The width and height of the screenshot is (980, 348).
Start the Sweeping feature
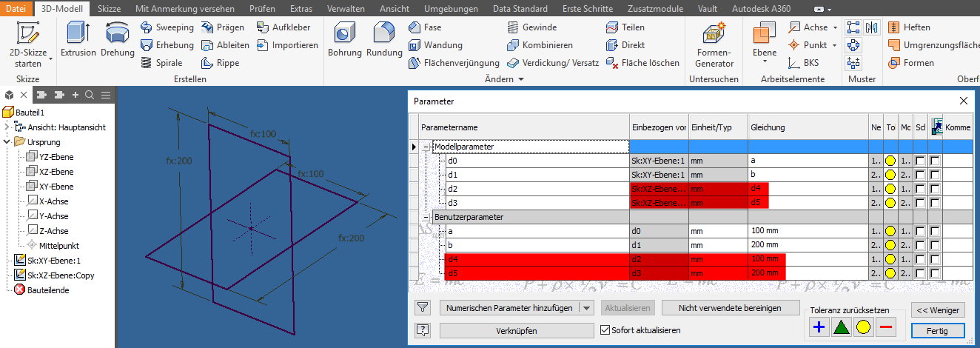click(167, 27)
